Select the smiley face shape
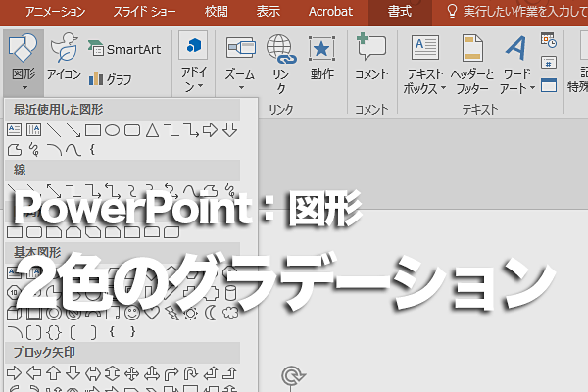588x392 pixels. click(132, 313)
